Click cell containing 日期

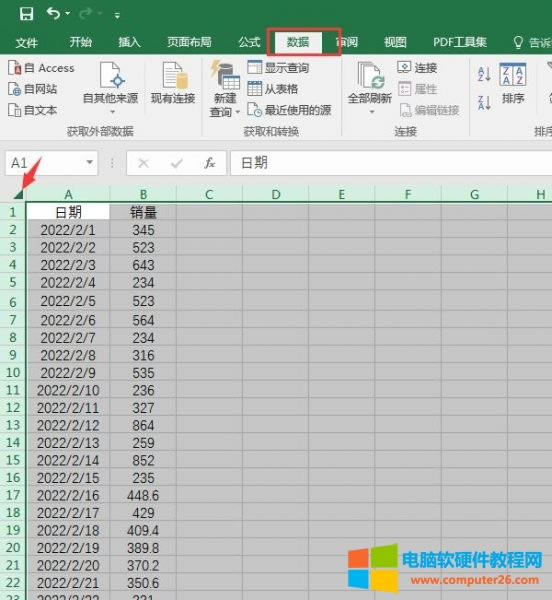tap(68, 212)
